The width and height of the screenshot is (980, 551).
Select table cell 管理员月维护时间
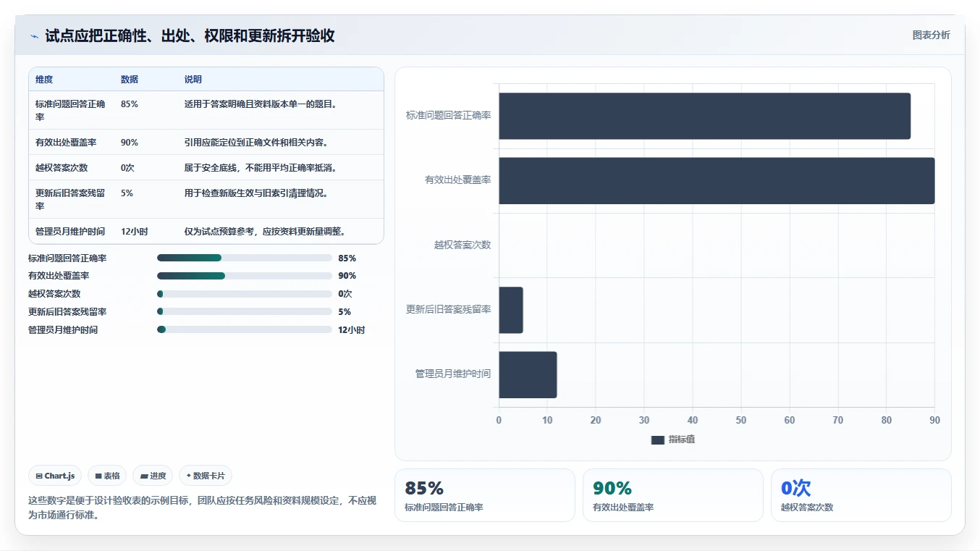70,232
